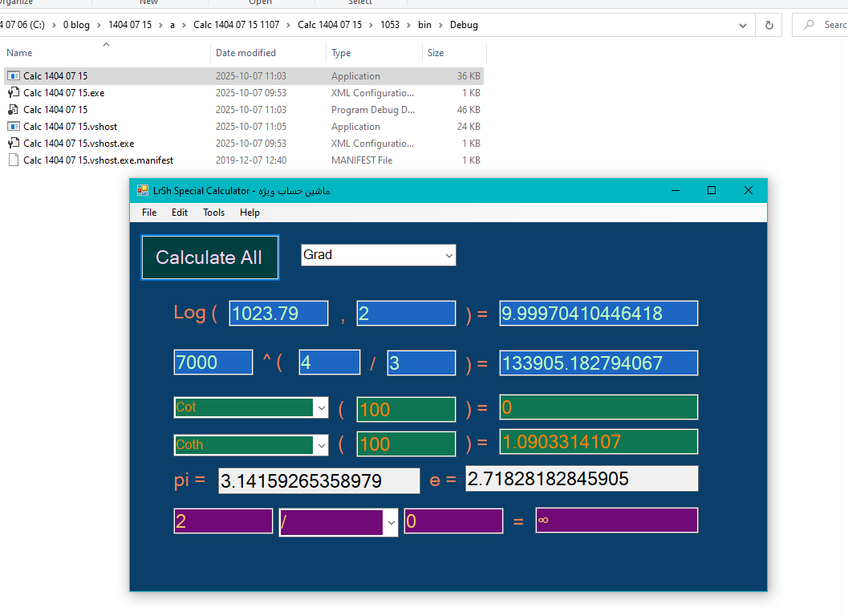
Task: Open the address bar history dropdown
Action: click(x=744, y=25)
